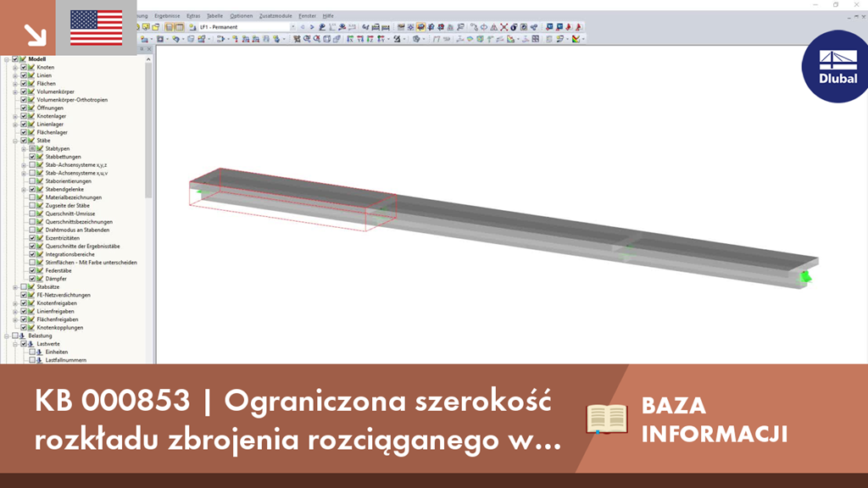Select the Knotenkopplungen tree label
Viewport: 868px width, 488px height.
[x=60, y=328]
